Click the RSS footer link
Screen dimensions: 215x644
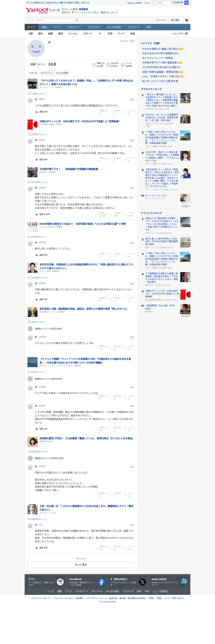coord(147,591)
